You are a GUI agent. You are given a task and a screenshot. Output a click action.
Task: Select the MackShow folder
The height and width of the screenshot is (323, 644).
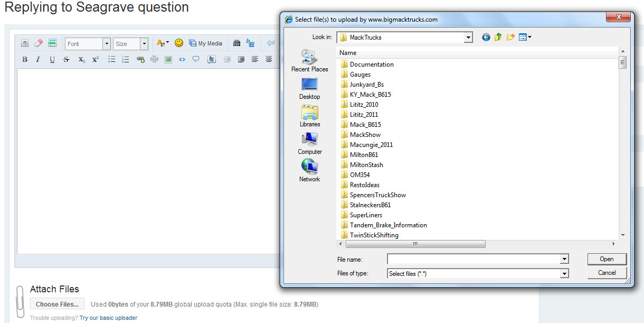tap(360, 135)
